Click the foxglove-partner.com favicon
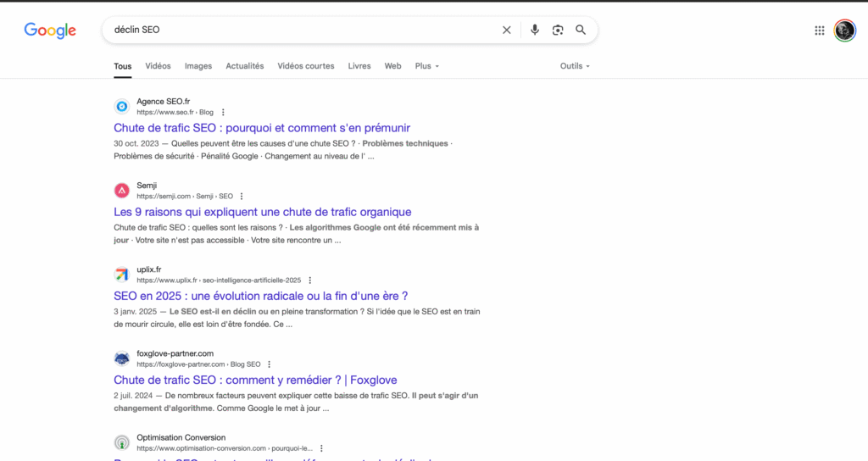868x461 pixels. point(122,358)
